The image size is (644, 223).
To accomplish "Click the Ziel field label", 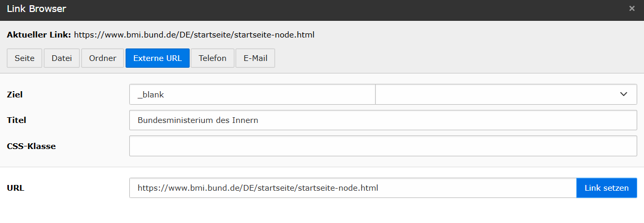I will point(15,95).
